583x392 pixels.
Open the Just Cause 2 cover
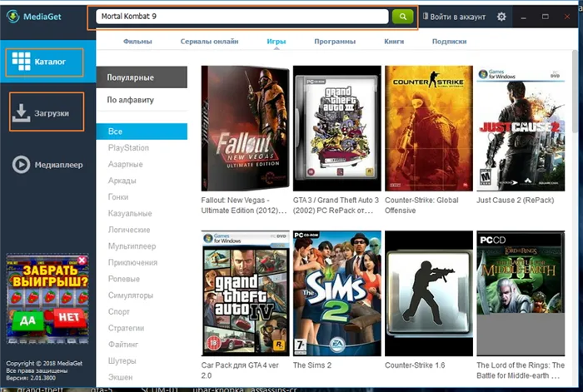click(521, 128)
